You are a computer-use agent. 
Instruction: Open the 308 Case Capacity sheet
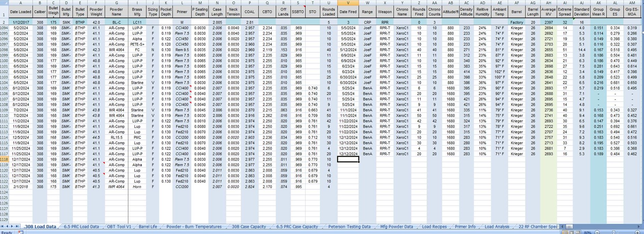[x=249, y=226]
